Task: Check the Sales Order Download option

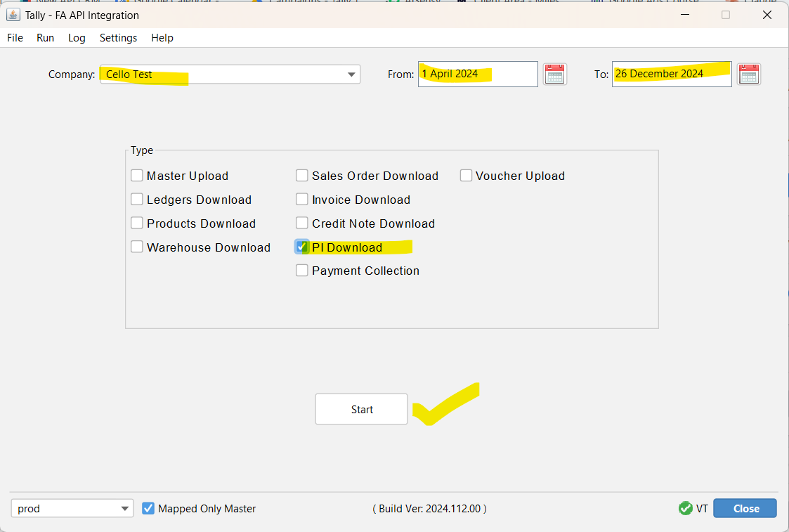Action: [302, 175]
